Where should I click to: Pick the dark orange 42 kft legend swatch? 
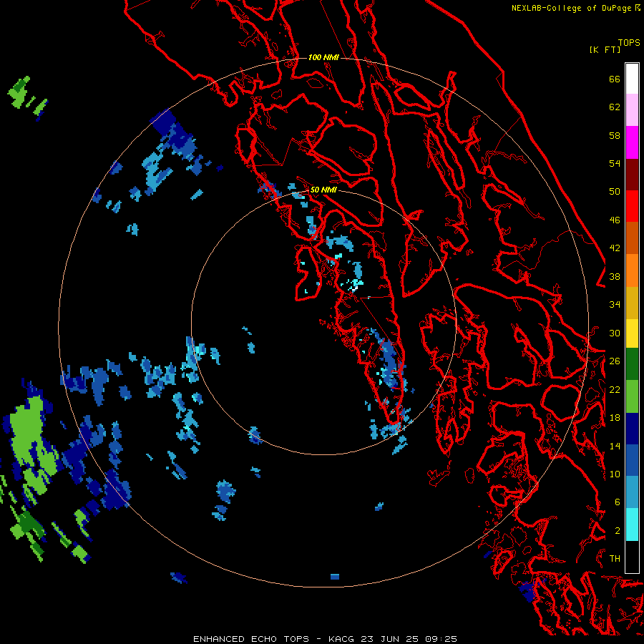[x=632, y=238]
